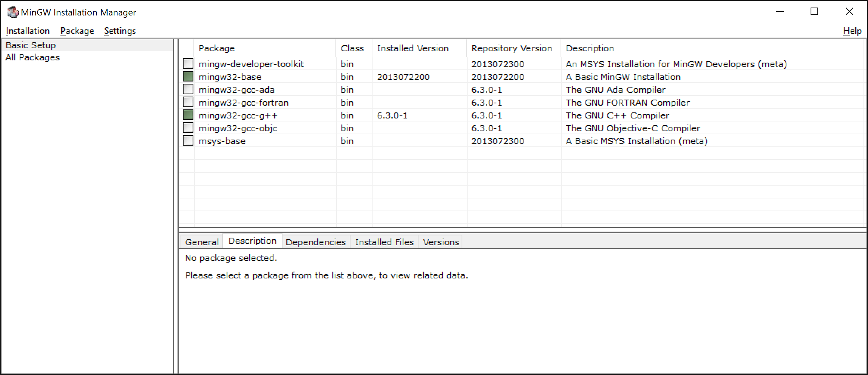Click the Description column header

(x=712, y=48)
